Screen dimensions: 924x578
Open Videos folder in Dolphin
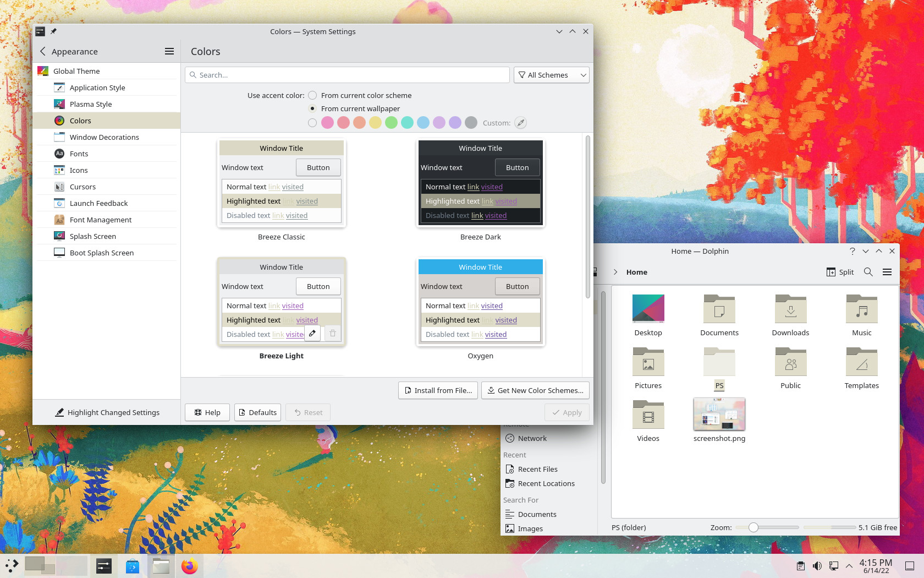click(648, 421)
